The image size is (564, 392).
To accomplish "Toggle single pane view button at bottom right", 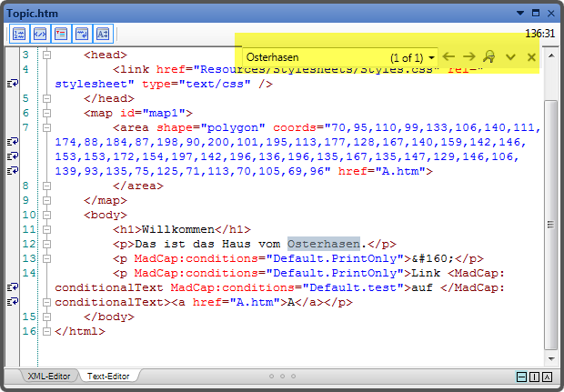I will 548,377.
